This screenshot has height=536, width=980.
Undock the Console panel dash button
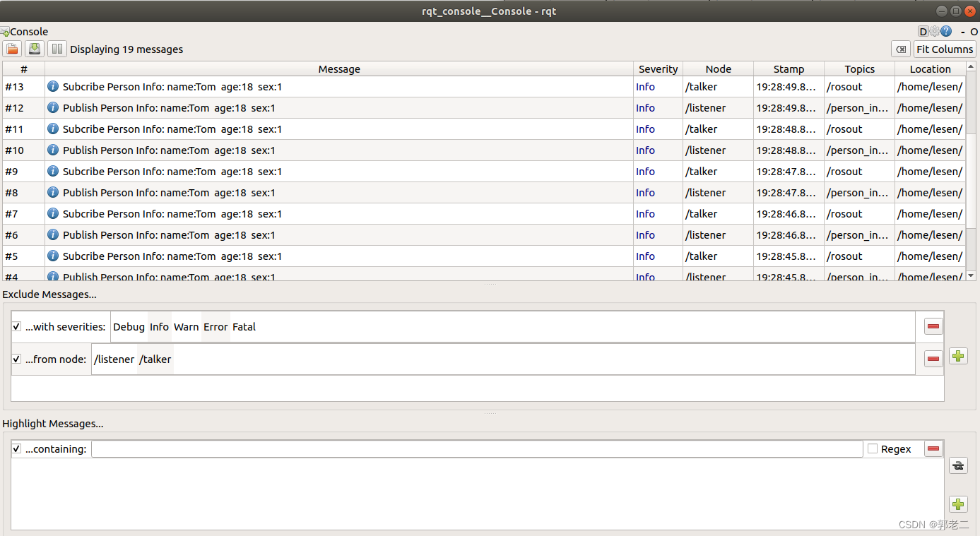962,32
